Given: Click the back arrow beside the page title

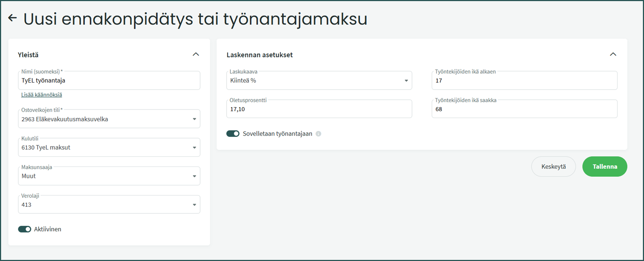Looking at the screenshot, I should pos(13,18).
